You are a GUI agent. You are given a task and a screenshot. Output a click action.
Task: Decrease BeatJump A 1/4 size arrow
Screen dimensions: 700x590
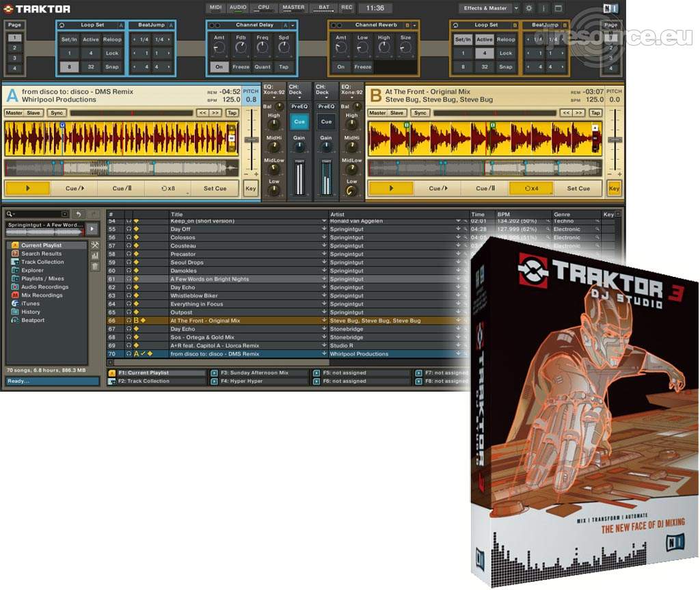coord(135,39)
